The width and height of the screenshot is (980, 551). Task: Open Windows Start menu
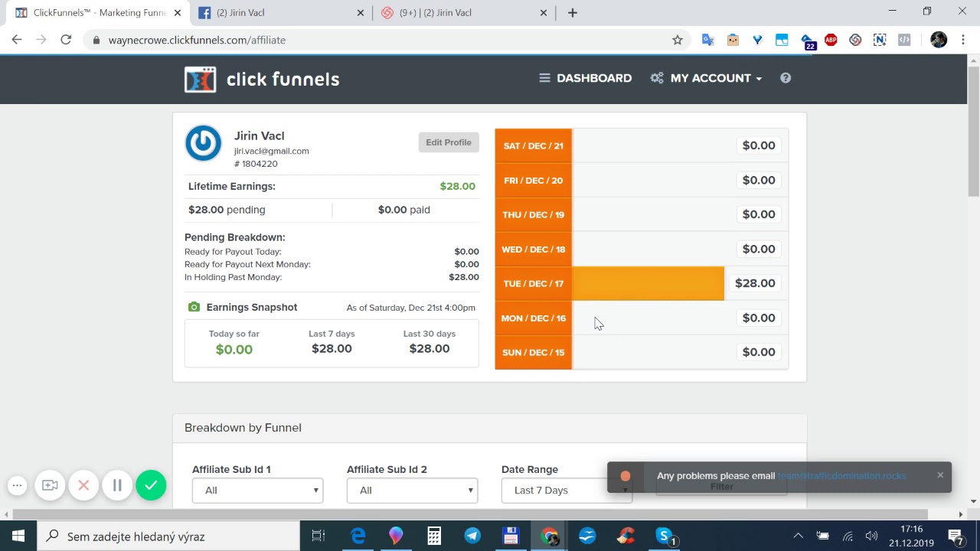tap(18, 536)
